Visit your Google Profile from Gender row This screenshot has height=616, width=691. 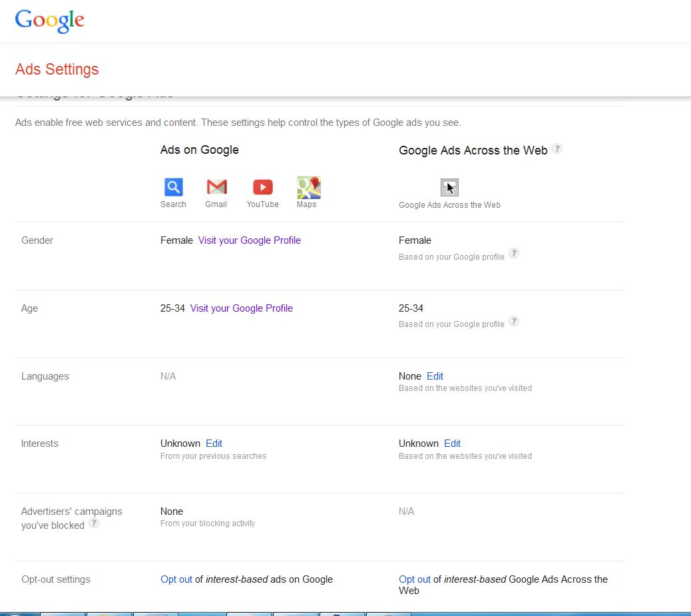tap(249, 240)
